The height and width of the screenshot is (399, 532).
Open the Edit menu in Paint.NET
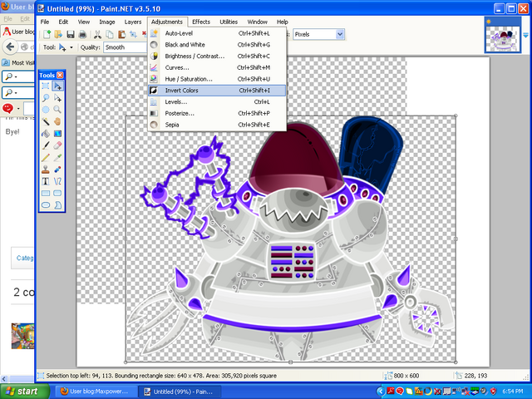pos(63,22)
